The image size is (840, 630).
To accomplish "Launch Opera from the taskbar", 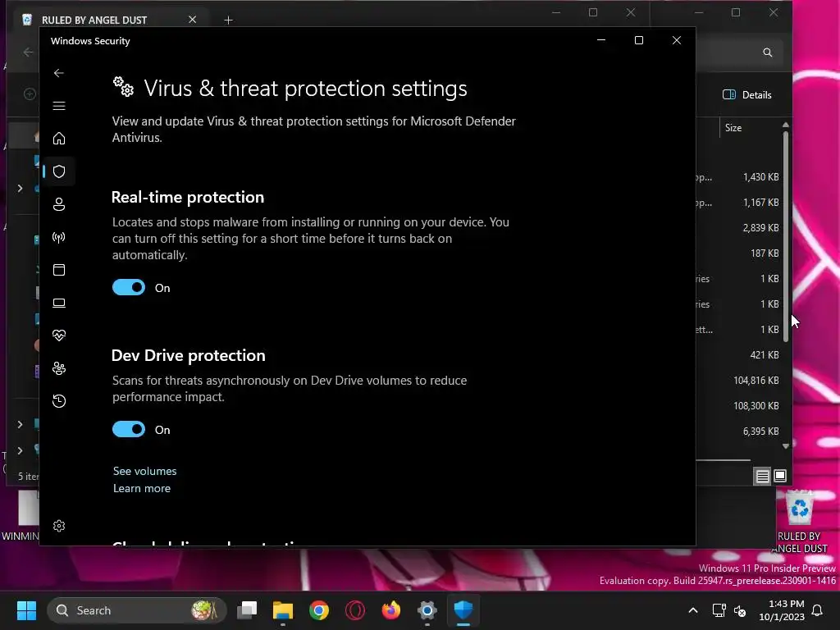I will [x=354, y=610].
